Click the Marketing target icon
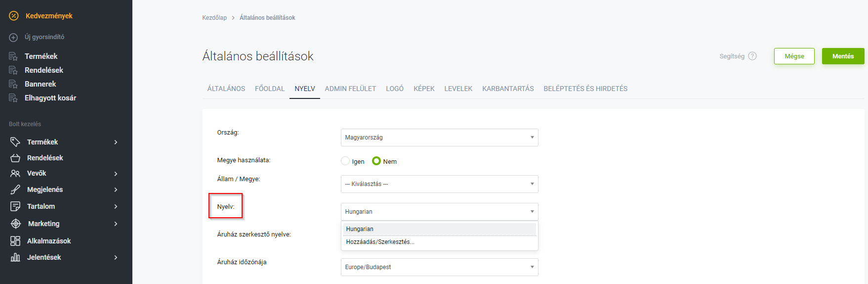This screenshot has height=284, width=868. (16, 224)
